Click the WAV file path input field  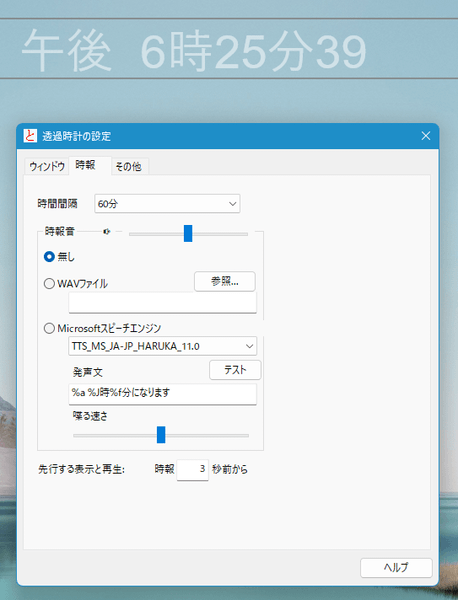(163, 303)
